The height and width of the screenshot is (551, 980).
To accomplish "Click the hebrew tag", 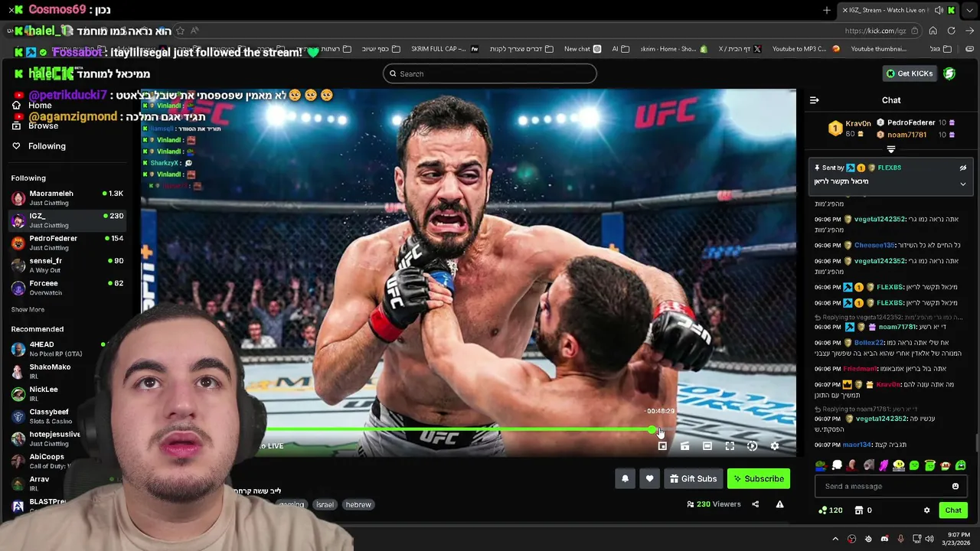I will [358, 505].
